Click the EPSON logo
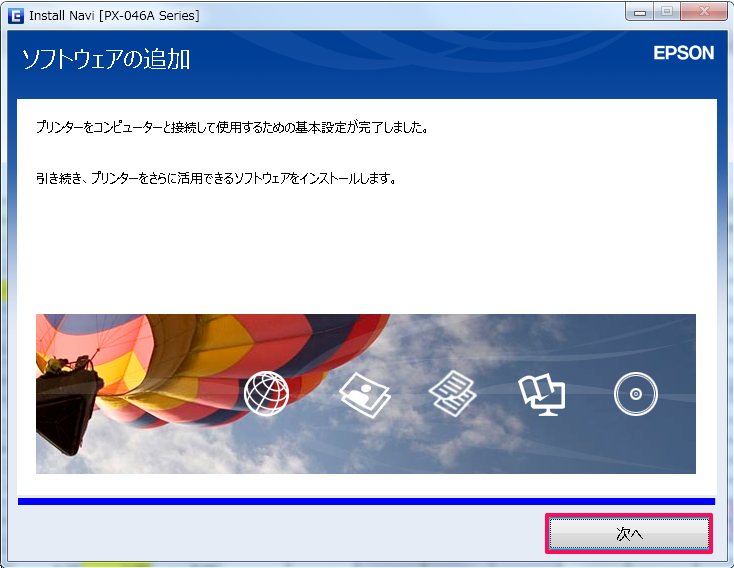734x568 pixels. pyautogui.click(x=684, y=54)
